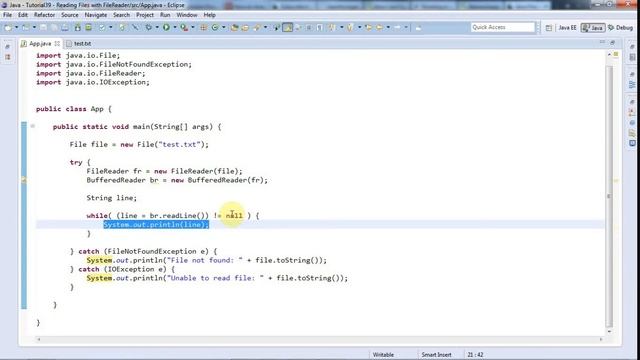Click the New Java Package icon
The height and width of the screenshot is (360, 640).
click(203, 27)
